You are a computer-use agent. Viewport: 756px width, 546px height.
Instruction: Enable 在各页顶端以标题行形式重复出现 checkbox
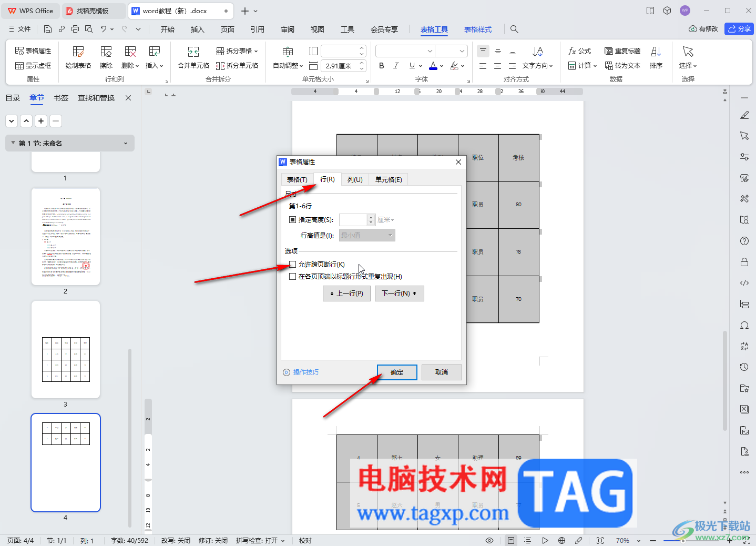(x=293, y=277)
